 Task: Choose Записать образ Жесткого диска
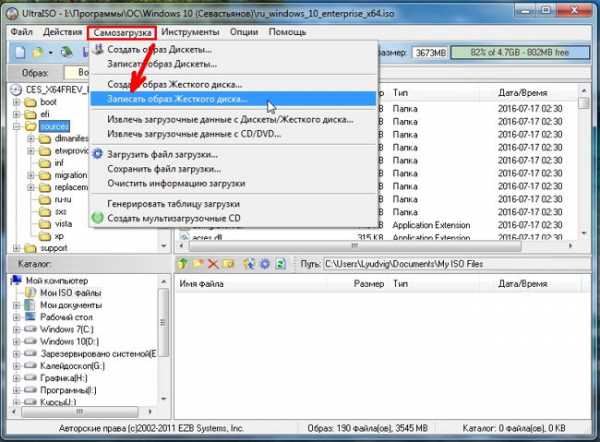pyautogui.click(x=233, y=99)
